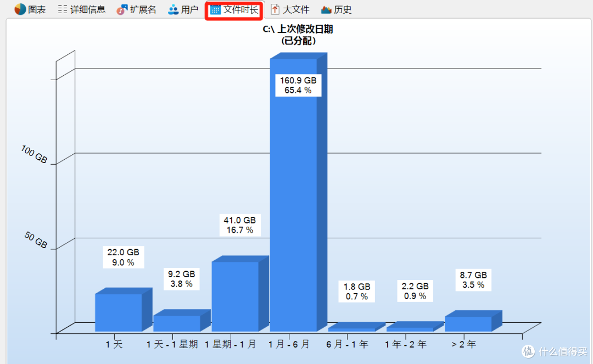Switch to the 扩展名 tab
593x364 pixels.
click(x=136, y=9)
